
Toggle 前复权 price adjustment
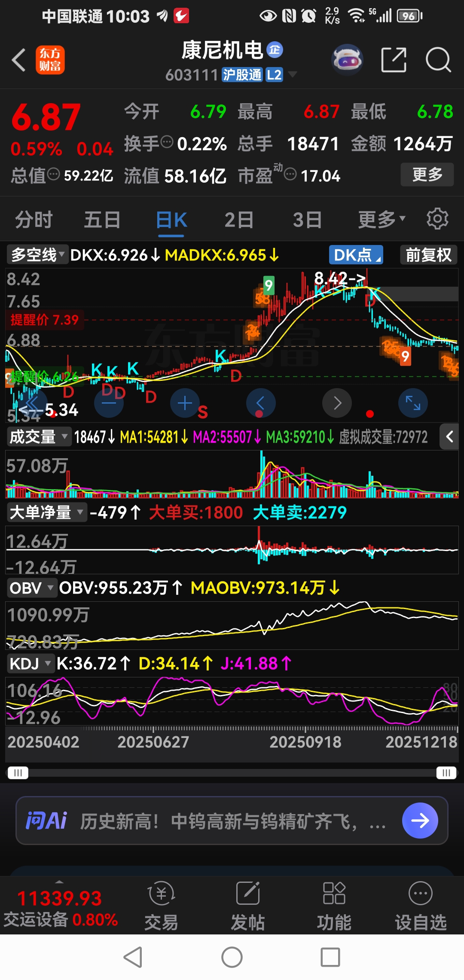tap(428, 255)
